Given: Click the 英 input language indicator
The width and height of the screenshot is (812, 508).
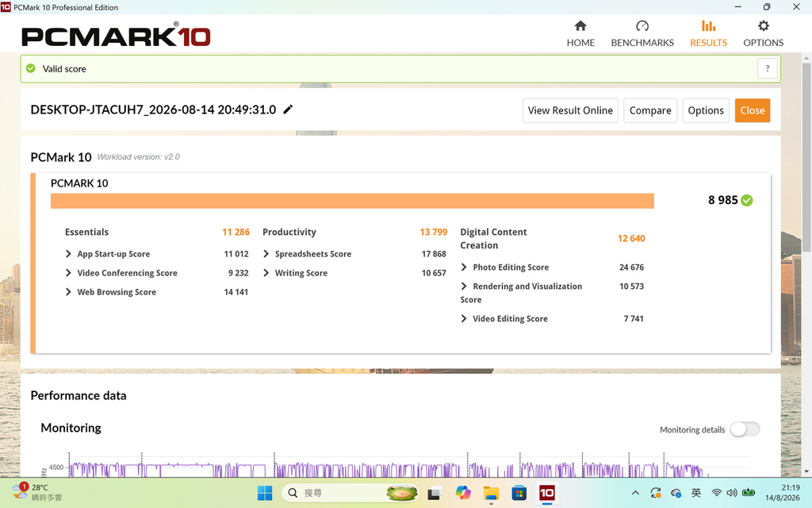Looking at the screenshot, I should [x=696, y=493].
